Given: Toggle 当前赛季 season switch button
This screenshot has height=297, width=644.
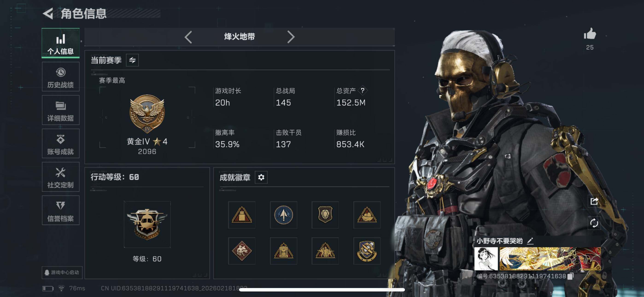Looking at the screenshot, I should [132, 60].
